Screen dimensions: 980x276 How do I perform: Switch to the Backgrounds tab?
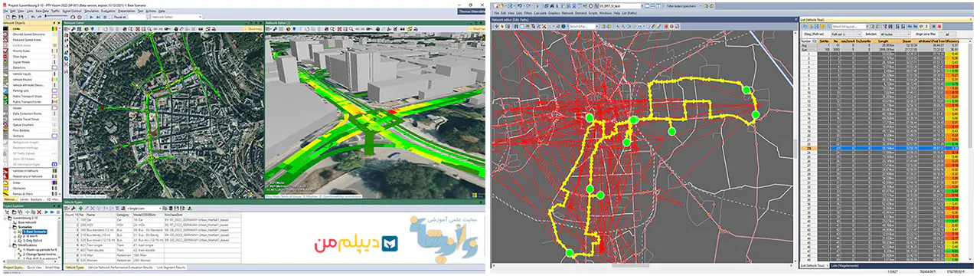pyautogui.click(x=37, y=199)
